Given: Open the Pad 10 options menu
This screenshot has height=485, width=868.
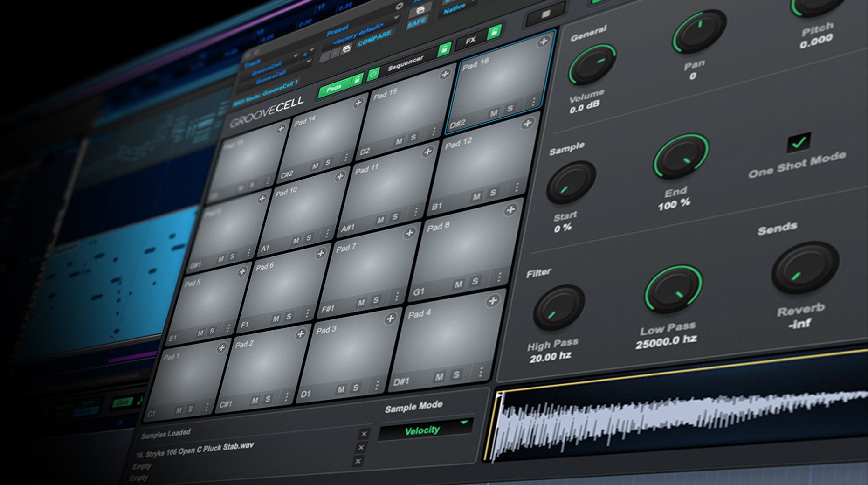Looking at the screenshot, I should (327, 233).
